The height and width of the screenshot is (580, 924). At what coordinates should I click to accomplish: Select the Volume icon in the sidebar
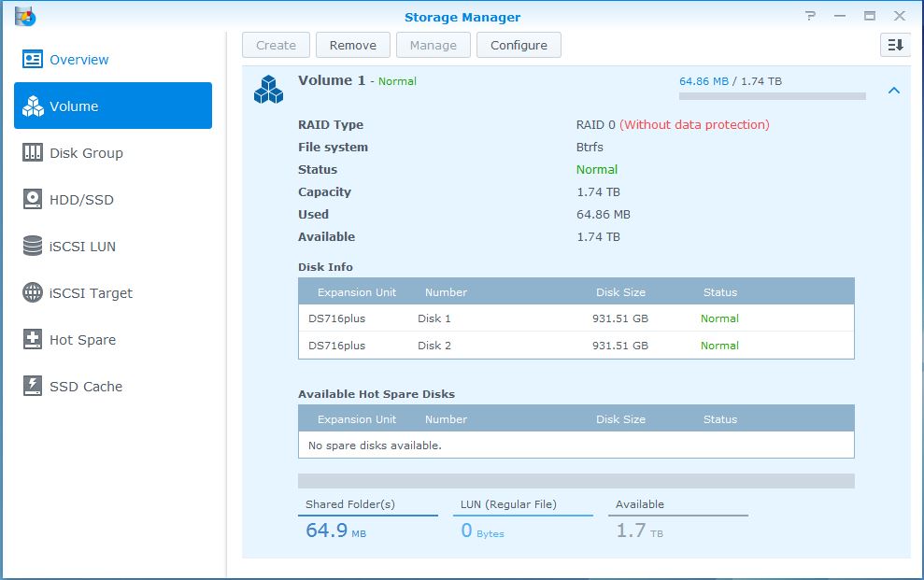(31, 106)
